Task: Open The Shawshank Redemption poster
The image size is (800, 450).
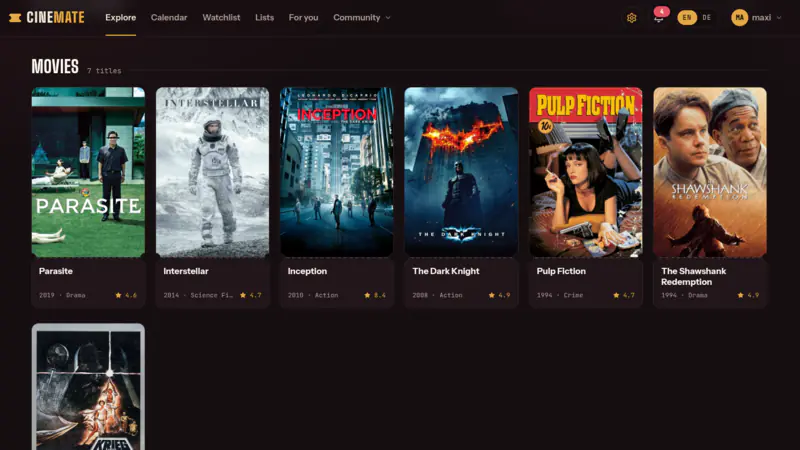Action: [710, 172]
